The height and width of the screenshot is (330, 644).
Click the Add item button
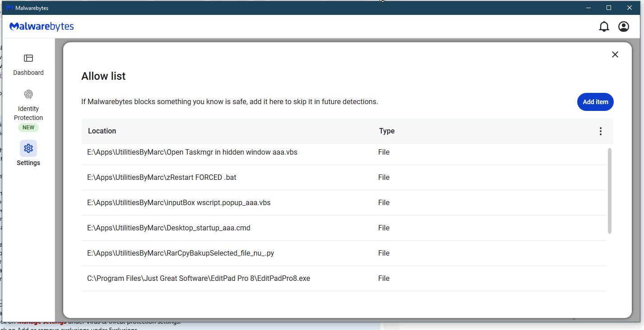tap(595, 102)
